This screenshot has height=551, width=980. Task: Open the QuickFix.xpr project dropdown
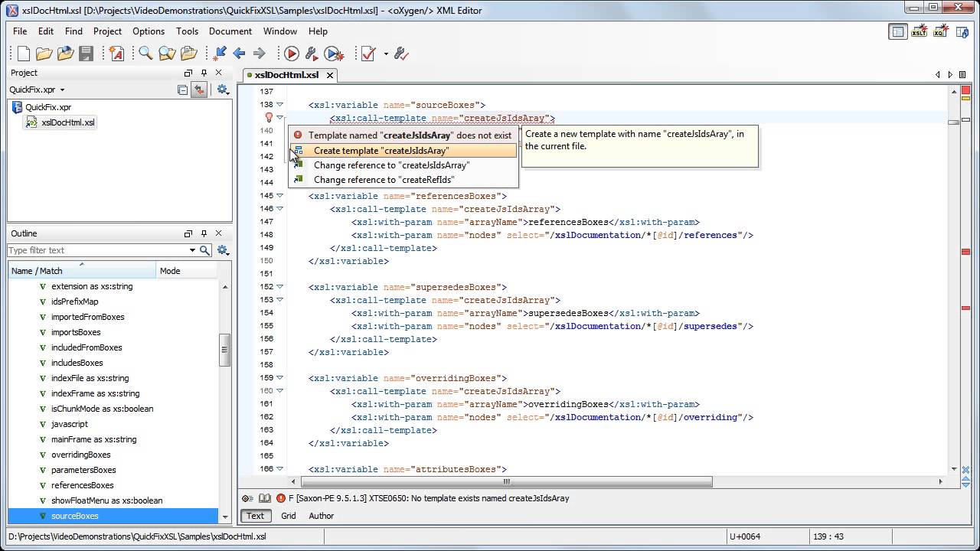pyautogui.click(x=37, y=90)
